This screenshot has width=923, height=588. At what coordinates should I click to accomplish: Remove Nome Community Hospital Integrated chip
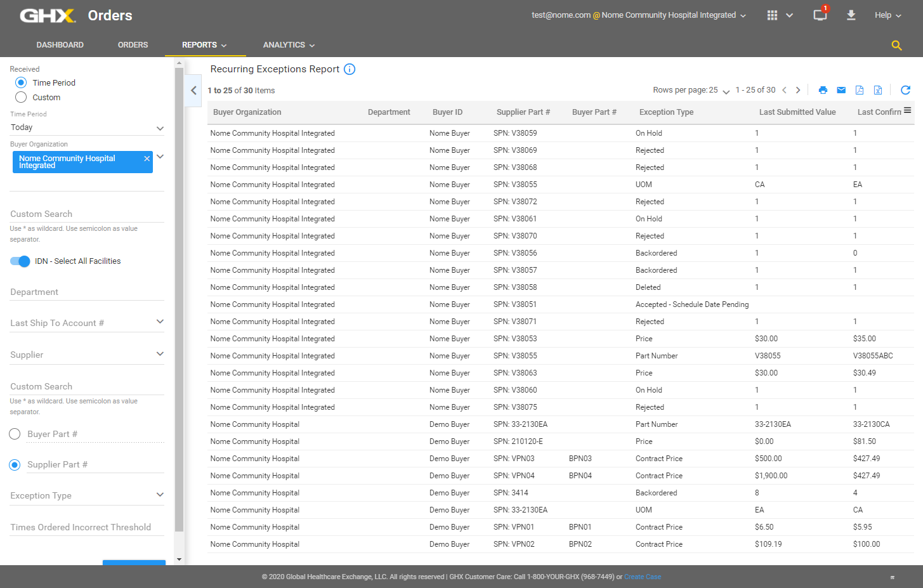point(147,159)
